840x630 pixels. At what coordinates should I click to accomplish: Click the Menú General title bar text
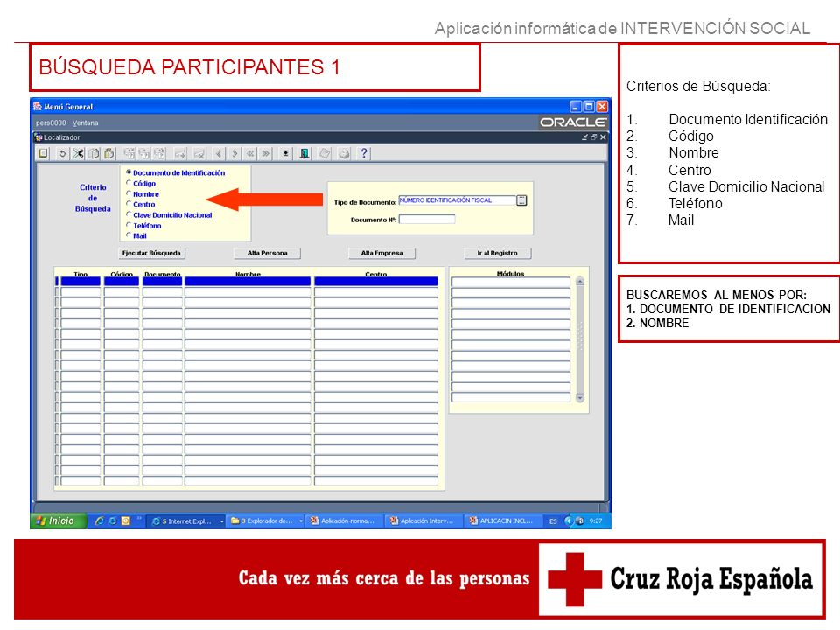pyautogui.click(x=68, y=107)
